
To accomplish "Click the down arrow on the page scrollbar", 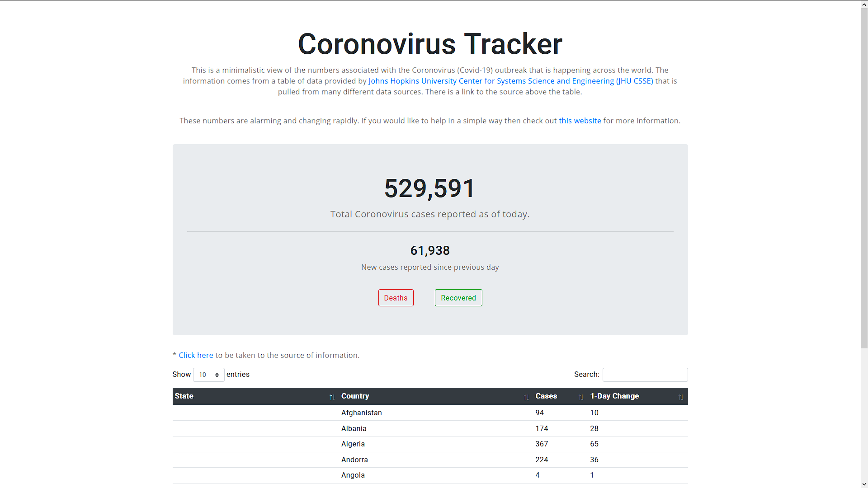I will point(864,484).
